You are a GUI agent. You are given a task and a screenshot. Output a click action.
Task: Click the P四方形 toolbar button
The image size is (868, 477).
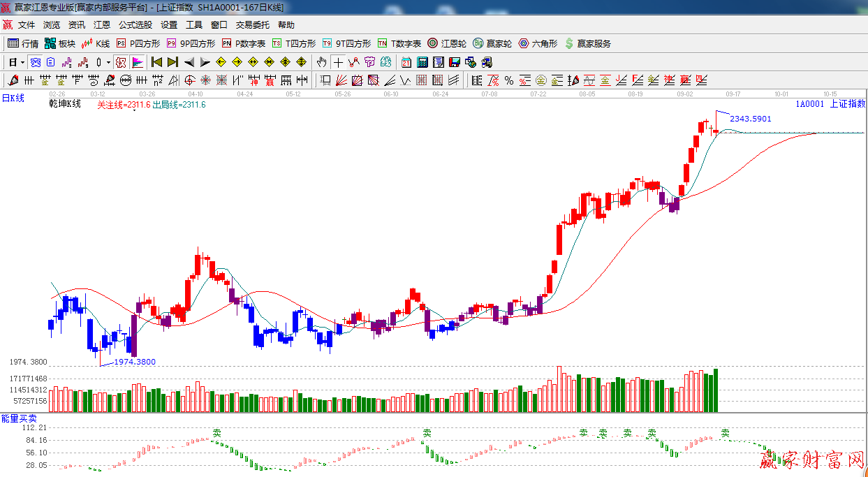138,43
